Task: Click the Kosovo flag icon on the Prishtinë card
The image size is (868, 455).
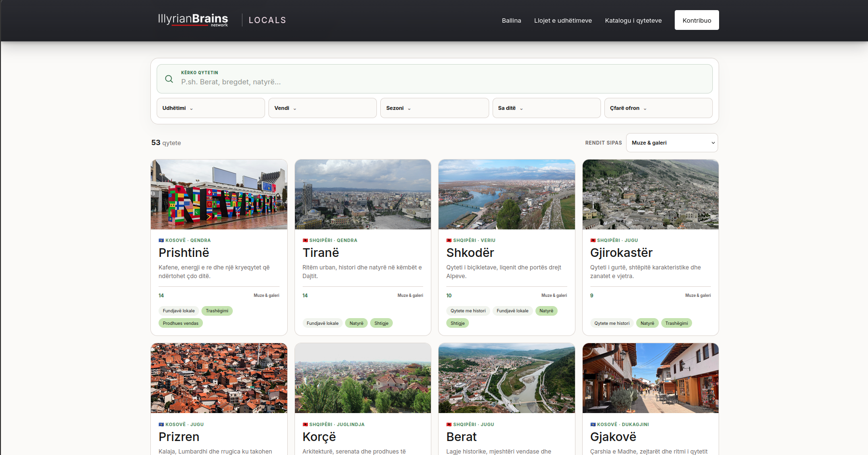Action: tap(161, 241)
